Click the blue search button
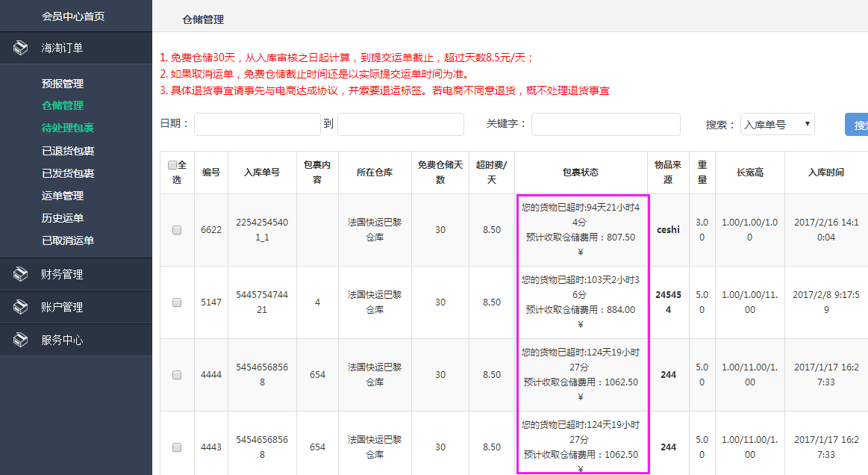Screen dimensions: 868x475 click(857, 125)
